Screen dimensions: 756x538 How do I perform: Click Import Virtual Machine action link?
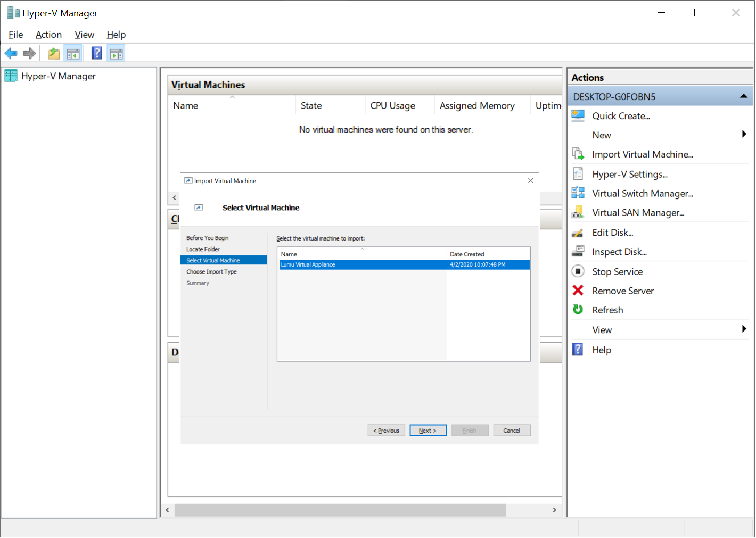point(643,154)
